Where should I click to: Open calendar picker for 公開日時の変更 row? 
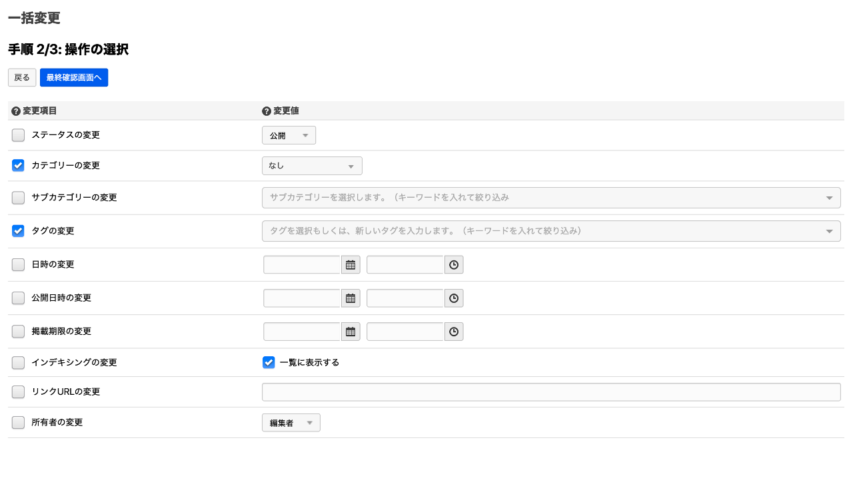coord(351,298)
